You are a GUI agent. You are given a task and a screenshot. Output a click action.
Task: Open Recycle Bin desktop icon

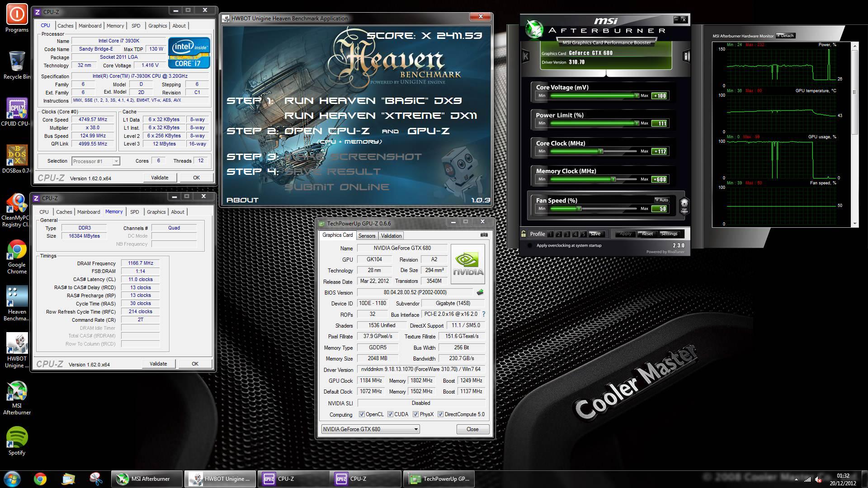[x=17, y=65]
